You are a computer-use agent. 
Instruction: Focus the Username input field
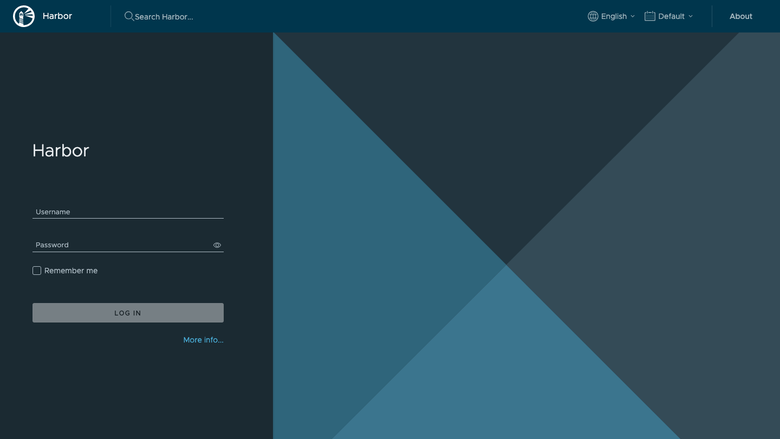tap(128, 212)
